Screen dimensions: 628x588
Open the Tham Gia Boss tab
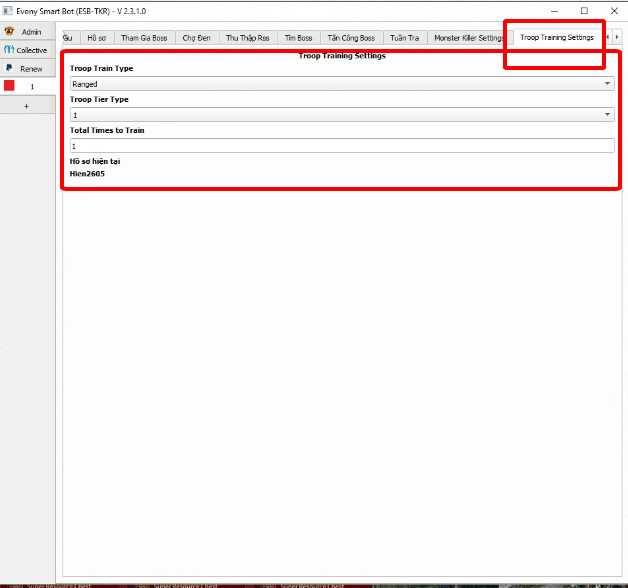(x=144, y=38)
